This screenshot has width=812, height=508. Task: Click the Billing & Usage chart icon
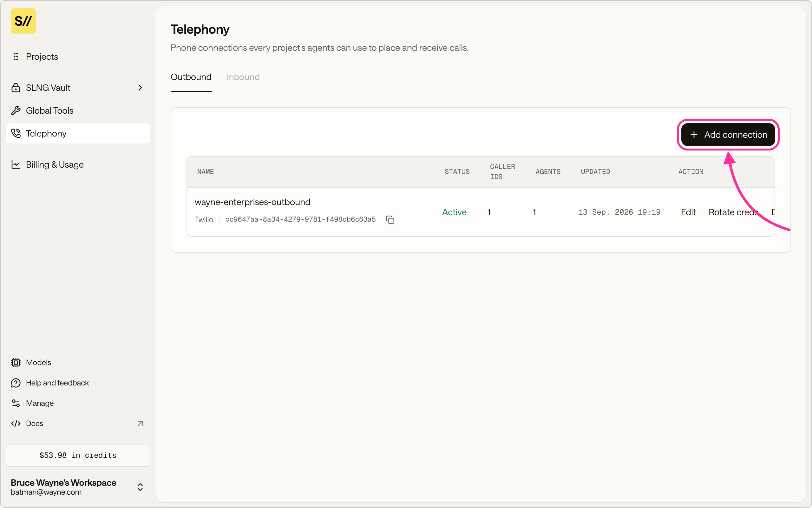[x=16, y=165]
